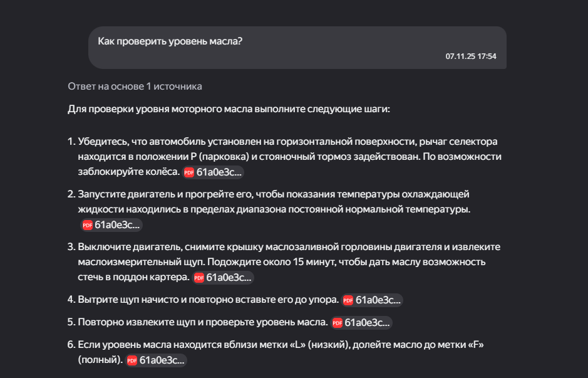
Task: Click the red PDF badge after «заблокируйте колёса»
Action: click(188, 172)
